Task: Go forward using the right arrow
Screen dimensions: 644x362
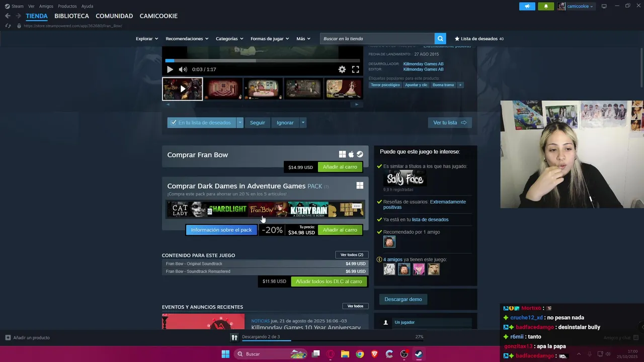Action: (x=18, y=16)
